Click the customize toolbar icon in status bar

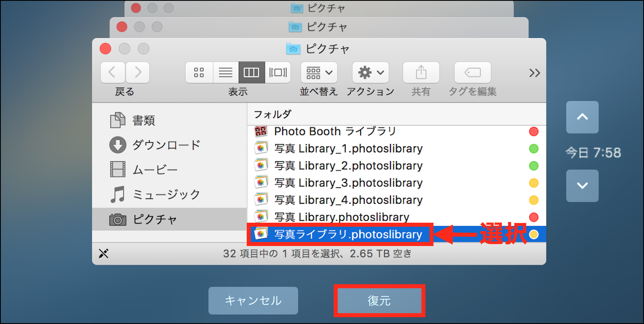click(x=103, y=254)
